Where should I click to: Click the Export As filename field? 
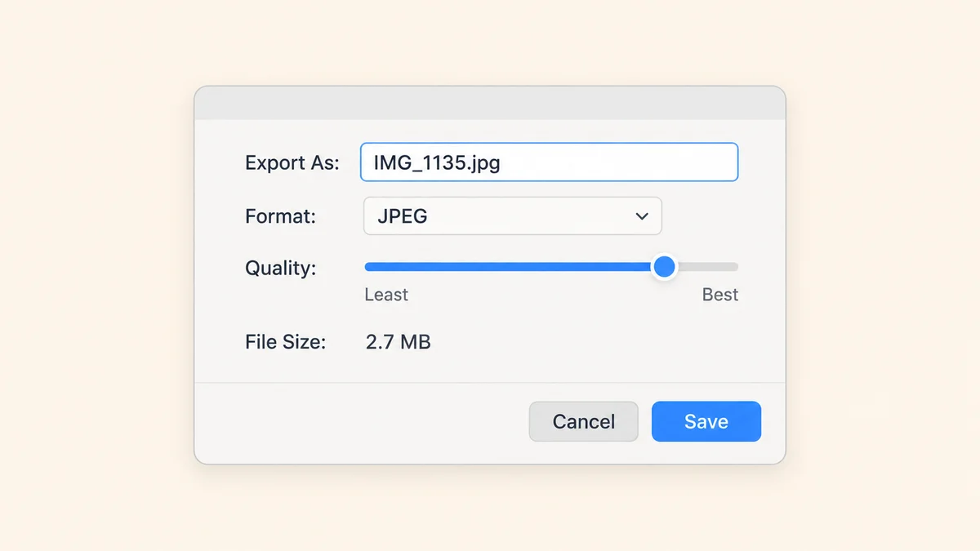(549, 162)
